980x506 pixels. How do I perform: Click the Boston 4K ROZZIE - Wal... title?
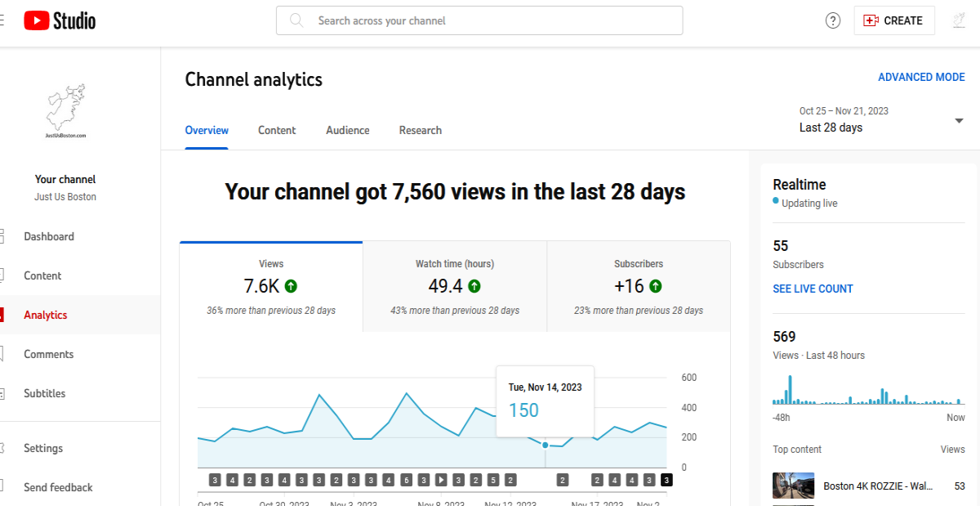[x=878, y=486]
